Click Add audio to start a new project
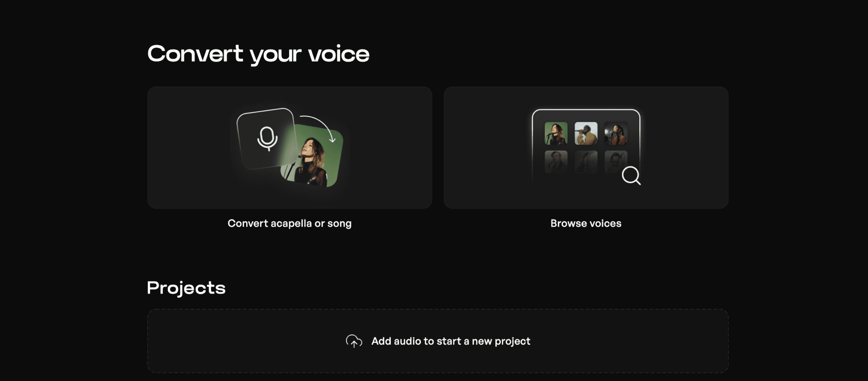Screen dimensions: 868x381 tap(451, 341)
